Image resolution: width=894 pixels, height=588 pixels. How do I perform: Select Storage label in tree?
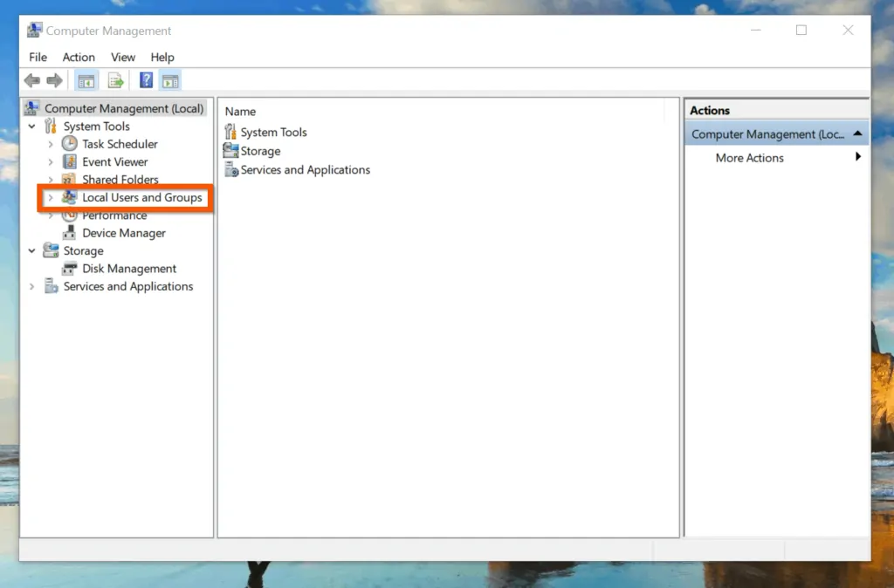(x=83, y=250)
